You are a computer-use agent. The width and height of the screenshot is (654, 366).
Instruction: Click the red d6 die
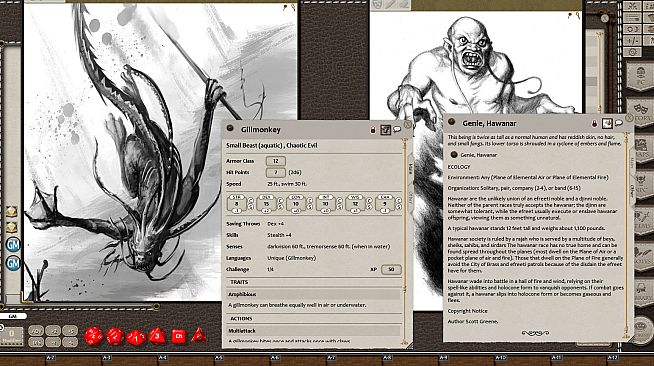click(179, 336)
